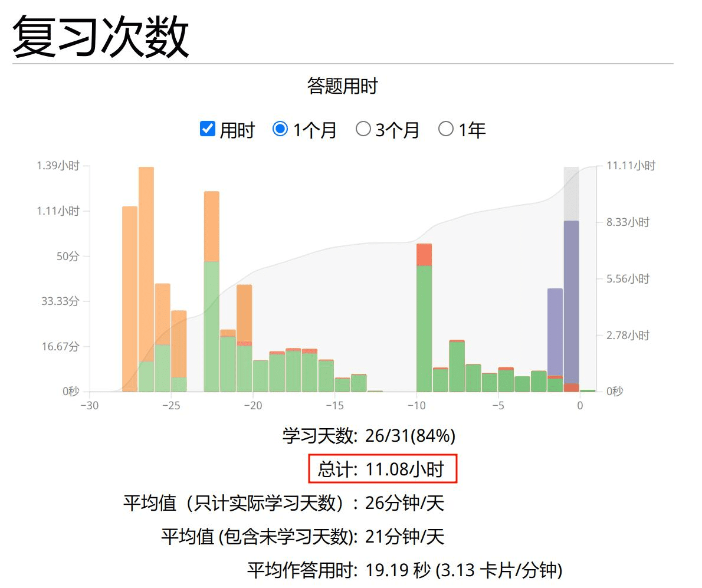Switch the range to 1年

[x=446, y=129]
